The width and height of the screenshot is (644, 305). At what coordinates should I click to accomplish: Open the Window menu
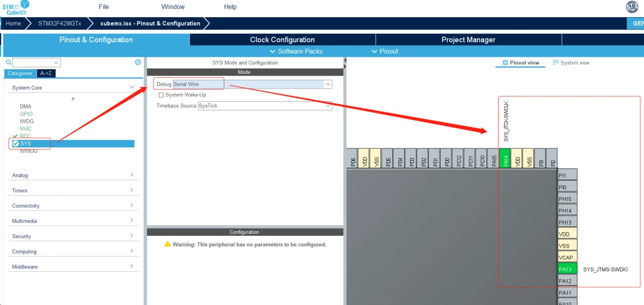tap(173, 7)
